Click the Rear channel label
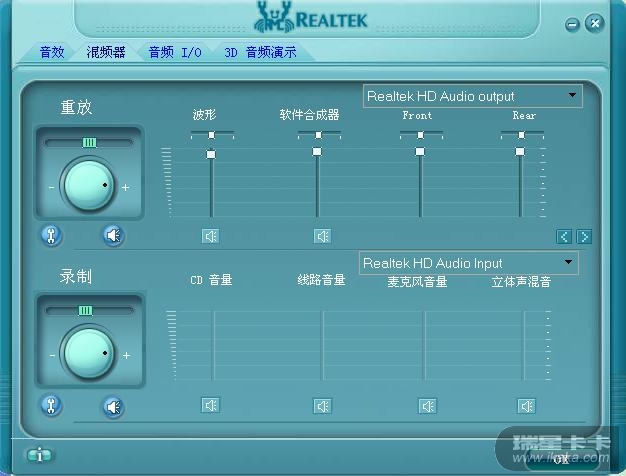 coord(524,115)
